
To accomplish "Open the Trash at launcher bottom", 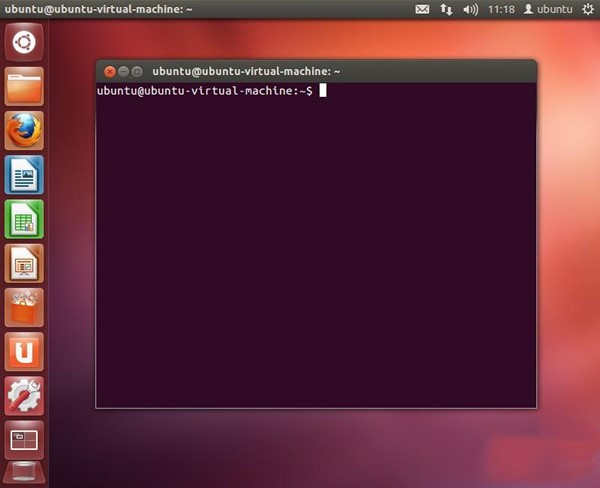I will pos(24,474).
